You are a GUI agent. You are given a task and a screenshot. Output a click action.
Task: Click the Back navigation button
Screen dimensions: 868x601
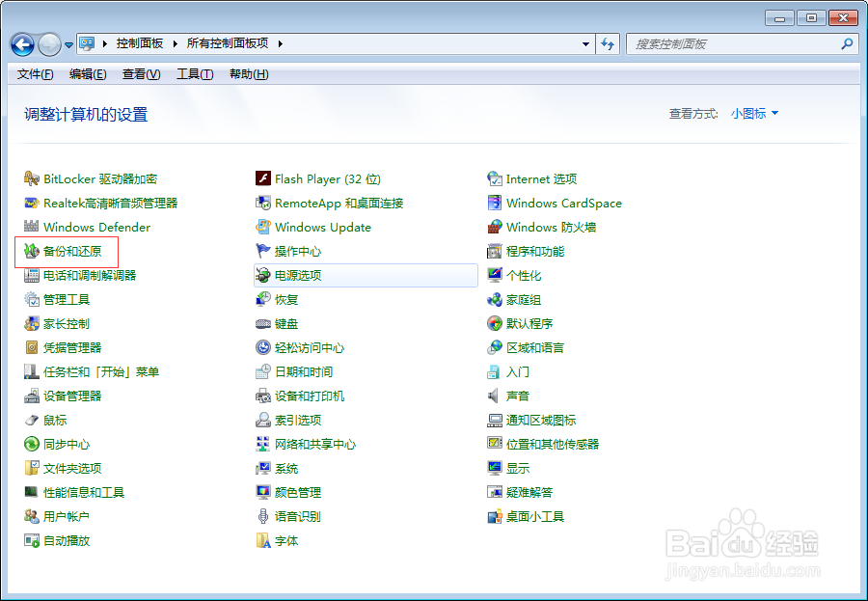(21, 43)
